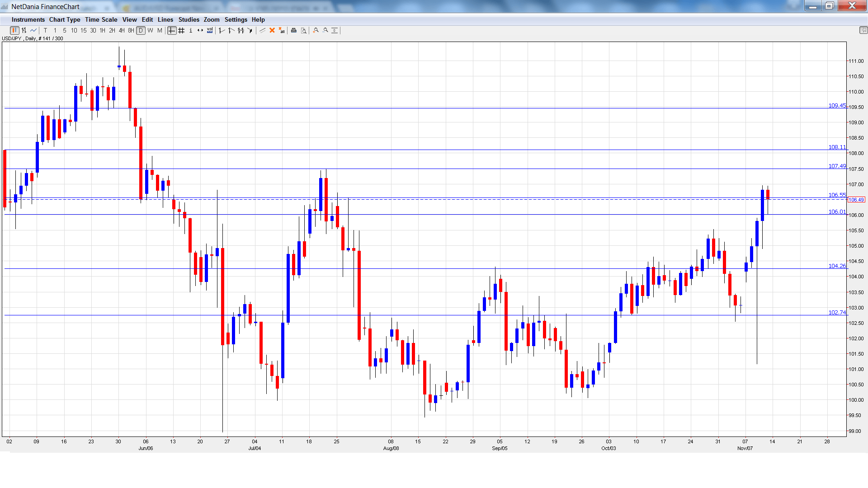The height and width of the screenshot is (488, 868).
Task: Click the 106.49 current price marker
Action: (856, 200)
